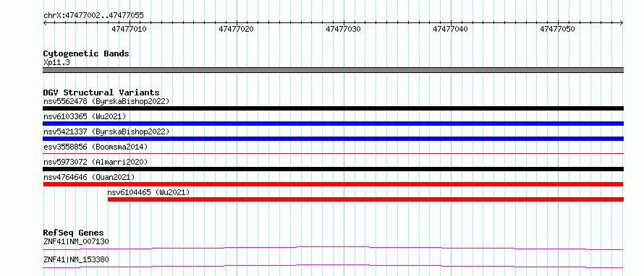644x276 pixels.
Task: Open the nsv5421337 (ByrskaBishop2022) label
Action: (x=106, y=131)
